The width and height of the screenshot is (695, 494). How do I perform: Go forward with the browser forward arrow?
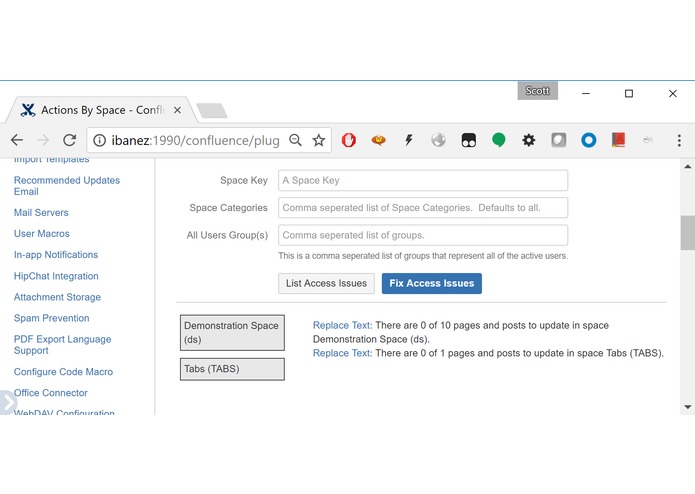coord(43,140)
